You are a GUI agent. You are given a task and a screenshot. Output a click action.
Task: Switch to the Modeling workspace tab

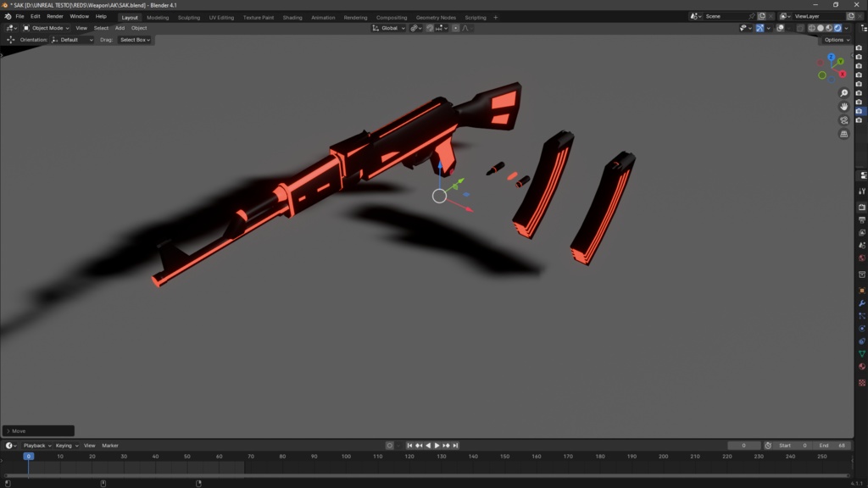[x=158, y=18]
